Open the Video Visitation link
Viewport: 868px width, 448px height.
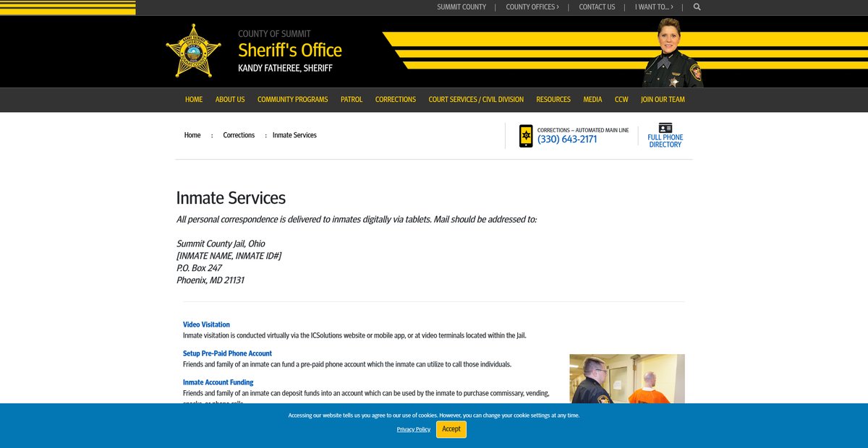206,324
